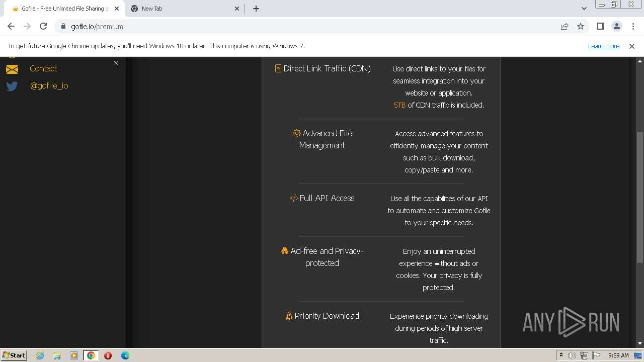Open Opera browser from taskbar
This screenshot has width=644, height=362.
click(108, 355)
